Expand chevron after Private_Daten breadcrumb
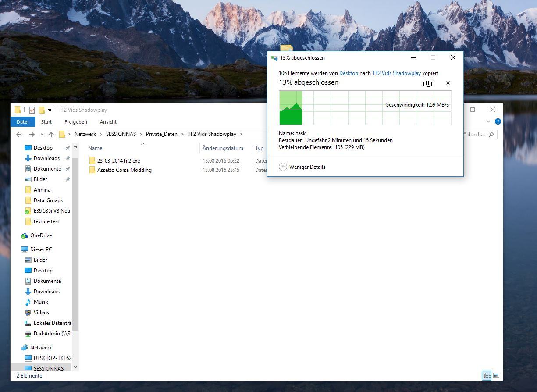The height and width of the screenshot is (392, 537). tap(182, 134)
